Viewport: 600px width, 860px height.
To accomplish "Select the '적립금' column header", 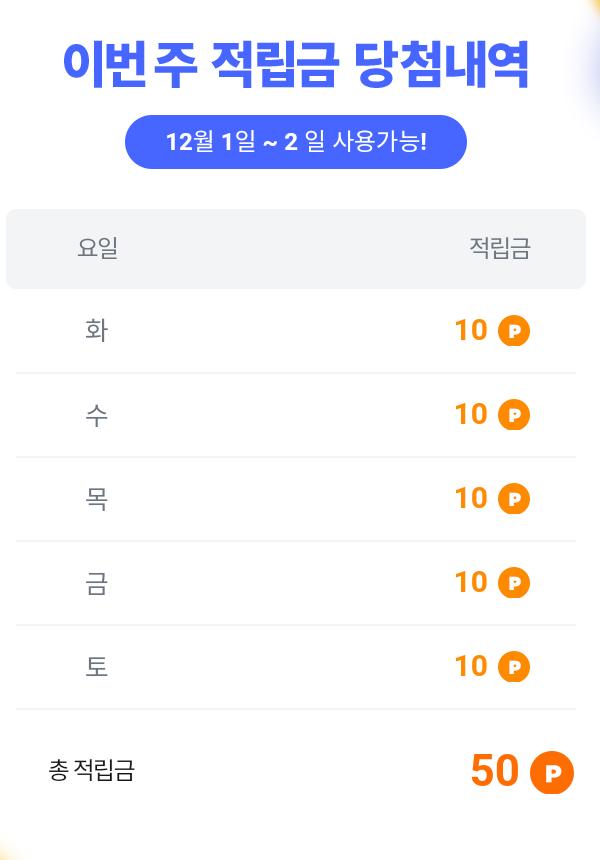I will 500,248.
